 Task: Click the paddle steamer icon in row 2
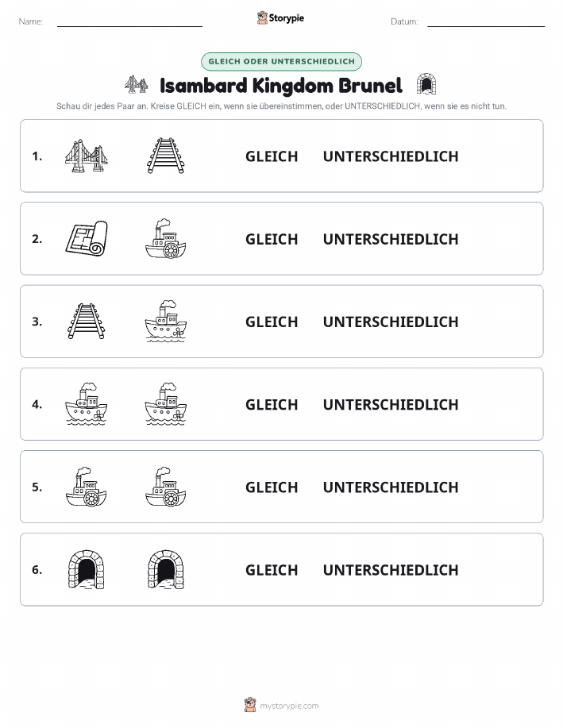click(166, 239)
